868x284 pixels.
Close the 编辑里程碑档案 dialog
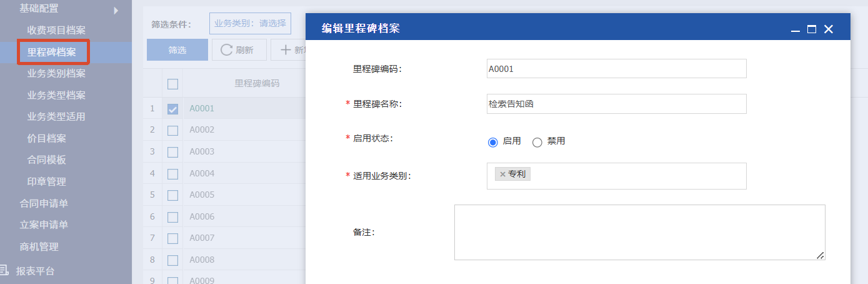click(829, 29)
